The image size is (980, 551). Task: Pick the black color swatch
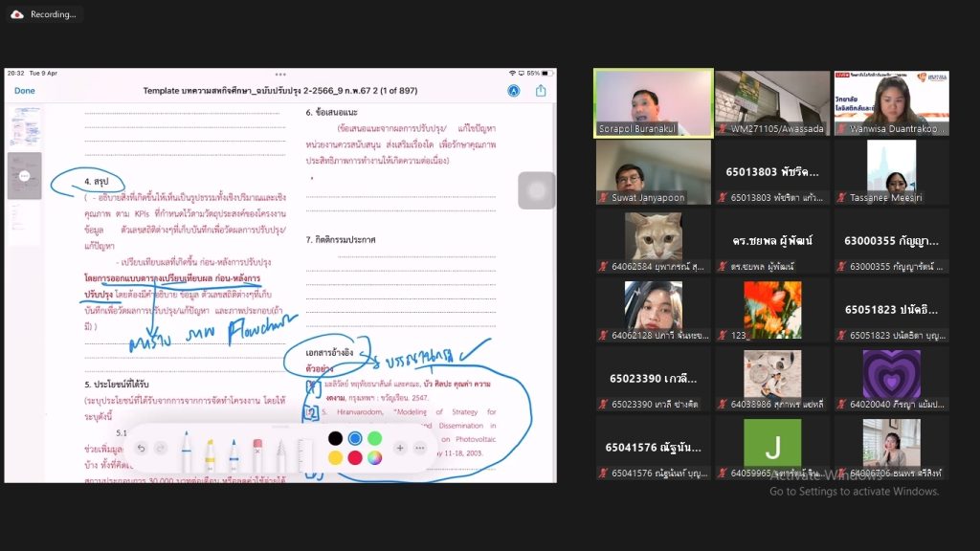point(336,438)
